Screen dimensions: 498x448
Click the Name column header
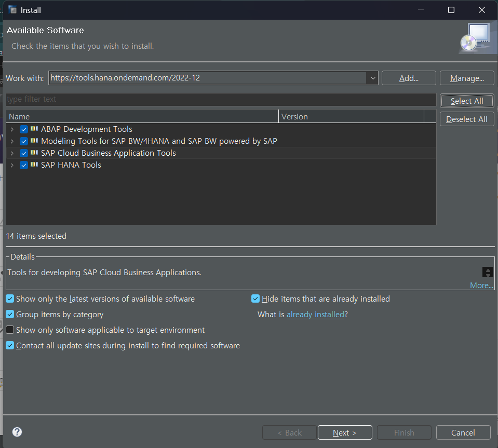(142, 116)
